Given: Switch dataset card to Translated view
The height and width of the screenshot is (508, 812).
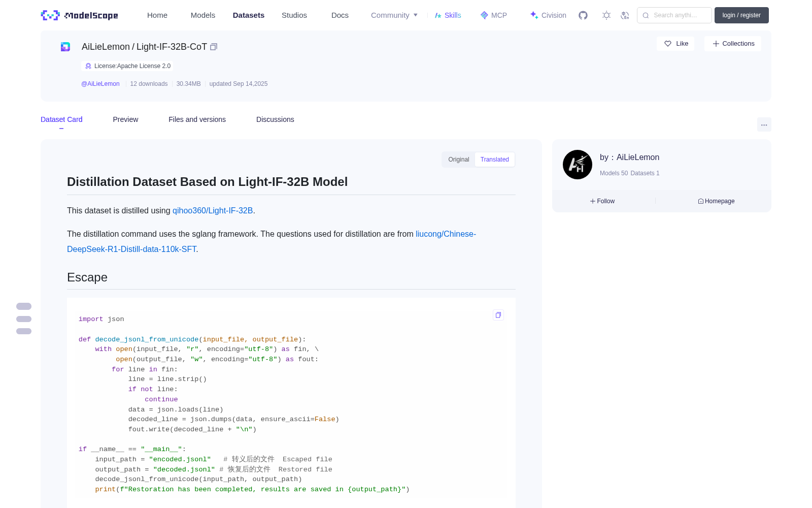Looking at the screenshot, I should 495,160.
